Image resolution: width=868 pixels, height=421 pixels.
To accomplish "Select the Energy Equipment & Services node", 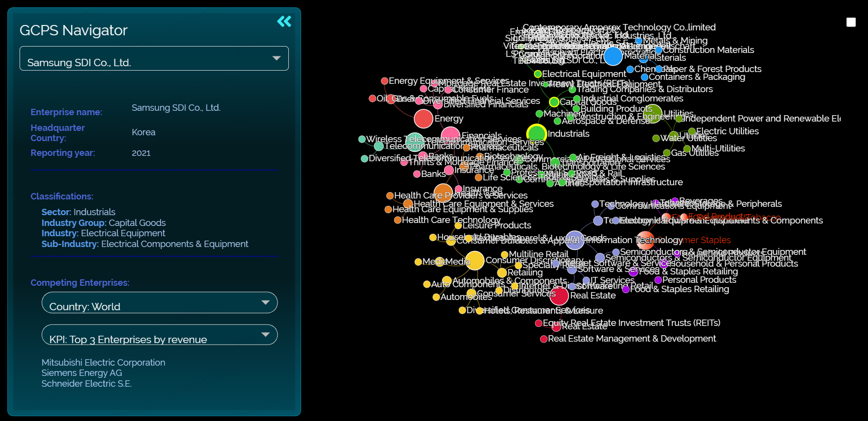I will (385, 81).
